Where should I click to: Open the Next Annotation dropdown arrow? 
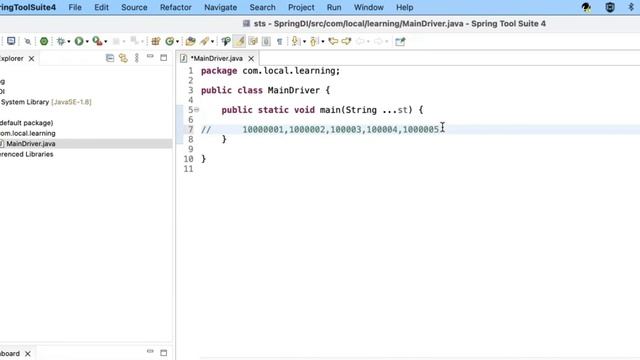click(304, 42)
